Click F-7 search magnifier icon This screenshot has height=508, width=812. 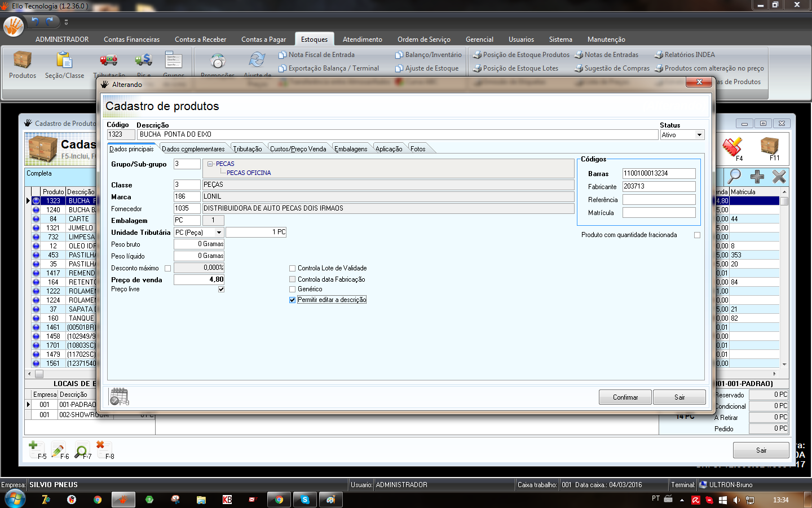(82, 449)
